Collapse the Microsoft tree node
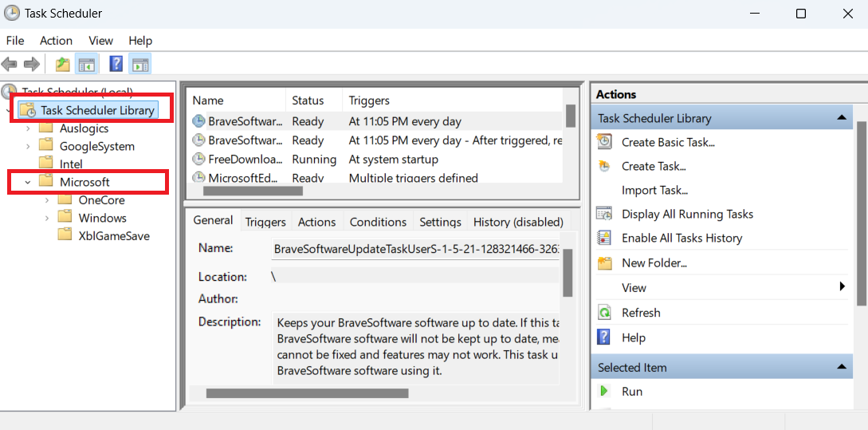Image resolution: width=868 pixels, height=430 pixels. point(28,182)
